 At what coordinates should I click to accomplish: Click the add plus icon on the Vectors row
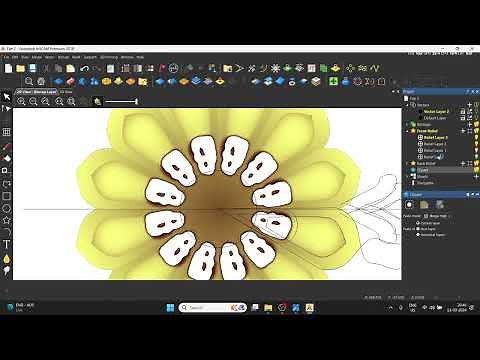[469, 105]
